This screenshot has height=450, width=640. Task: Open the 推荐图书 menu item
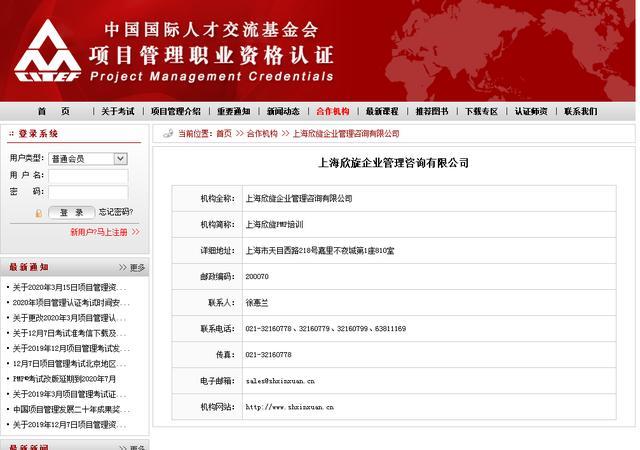point(432,111)
